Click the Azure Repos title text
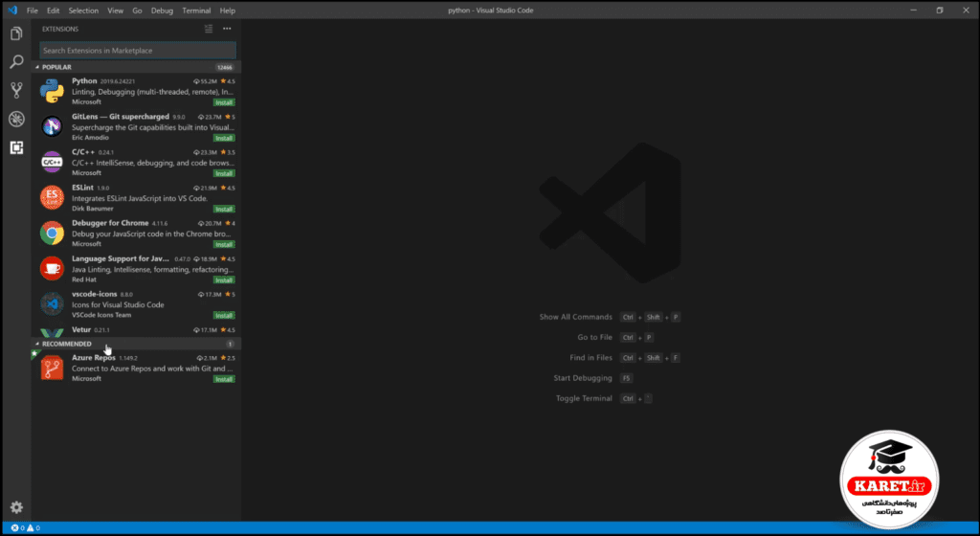 94,358
